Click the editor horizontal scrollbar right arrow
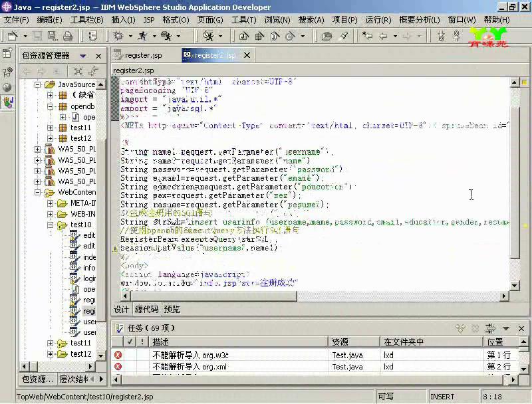 pos(504,296)
